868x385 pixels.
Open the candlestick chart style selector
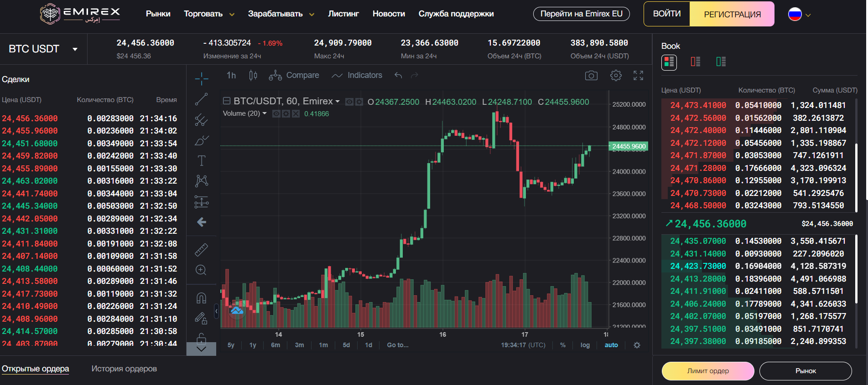pos(253,75)
